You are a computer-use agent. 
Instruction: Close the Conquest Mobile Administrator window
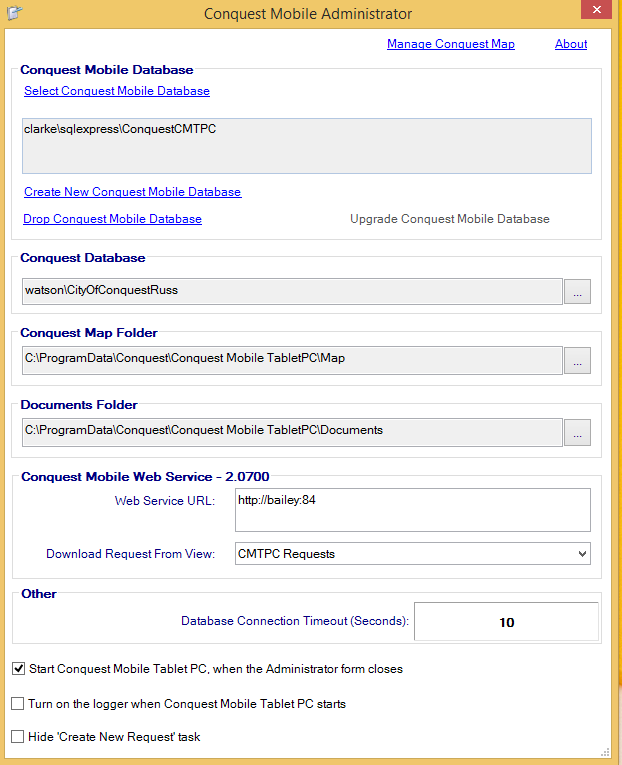click(596, 10)
